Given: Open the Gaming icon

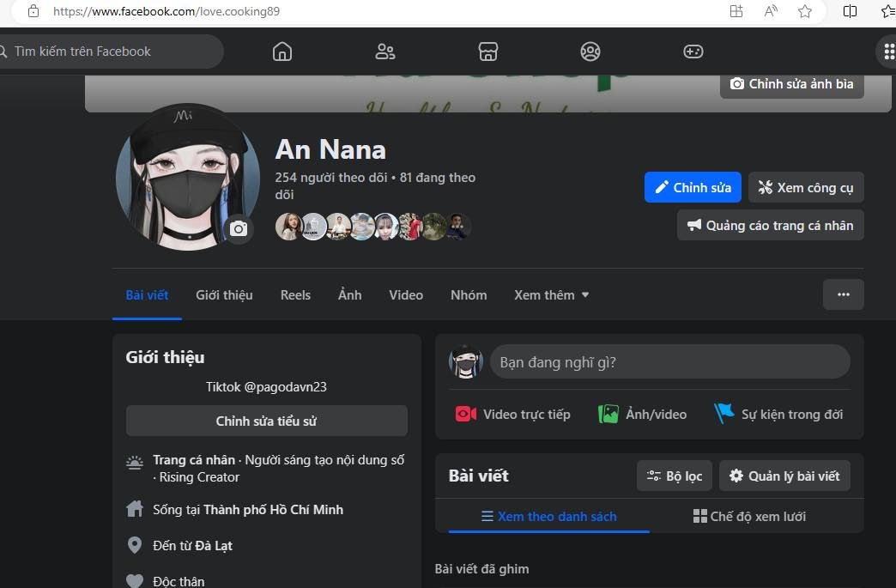Looking at the screenshot, I should (693, 52).
